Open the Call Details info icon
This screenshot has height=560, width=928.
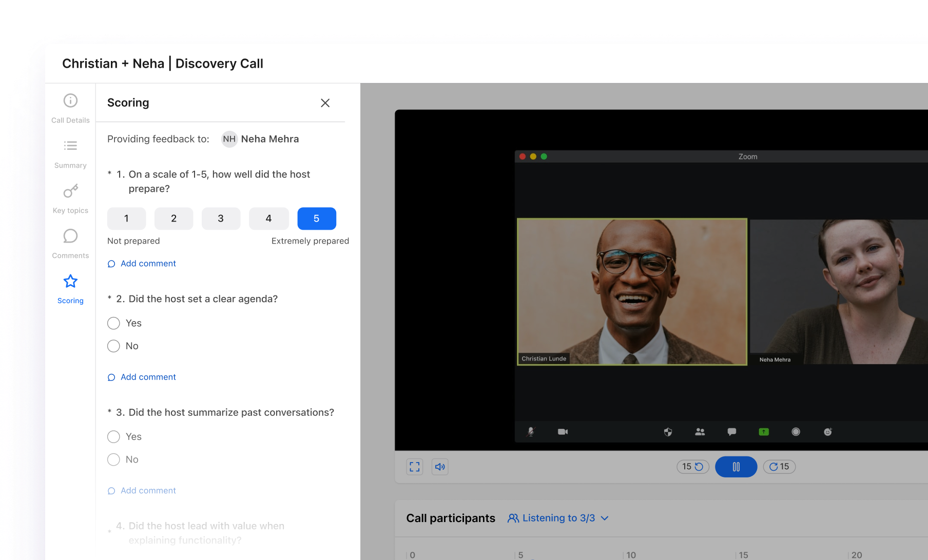70,101
